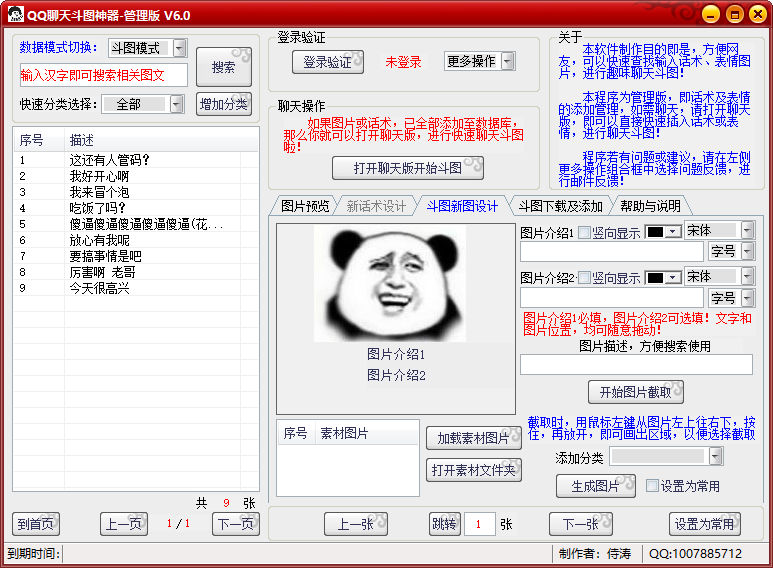This screenshot has height=568, width=773.
Task: Select list row 吃饭了吗?
Action: pyautogui.click(x=136, y=208)
